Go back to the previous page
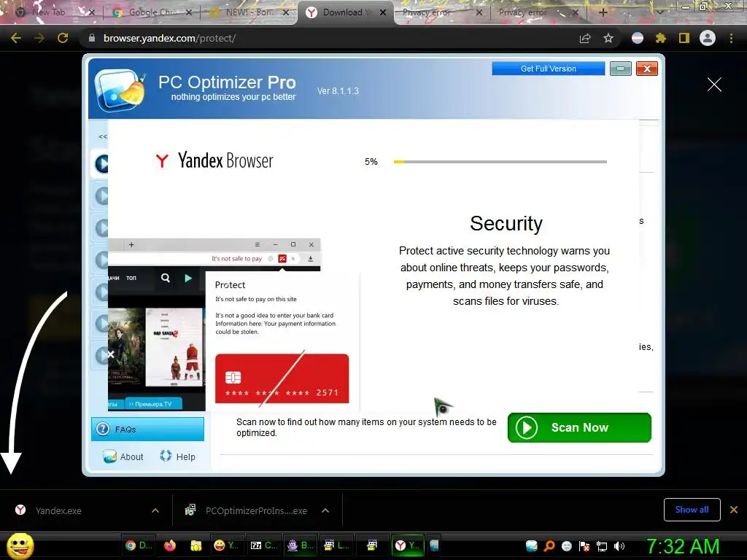The width and height of the screenshot is (747, 560). (x=16, y=38)
